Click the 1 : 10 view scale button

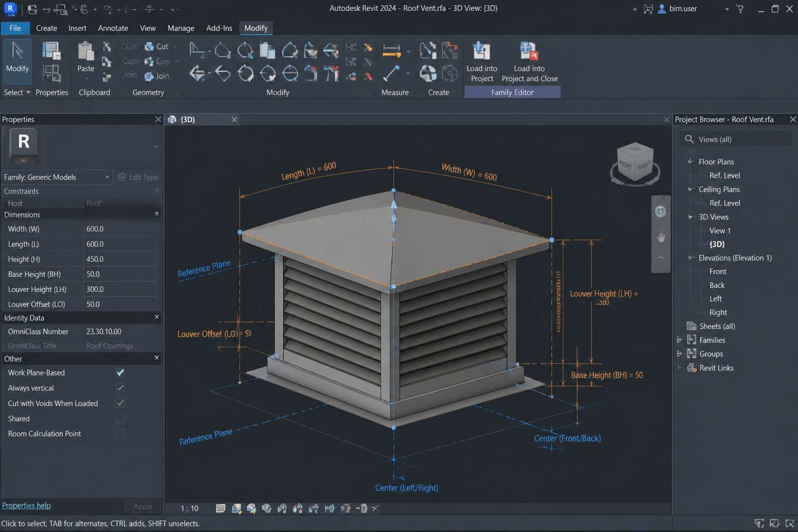[x=189, y=508]
